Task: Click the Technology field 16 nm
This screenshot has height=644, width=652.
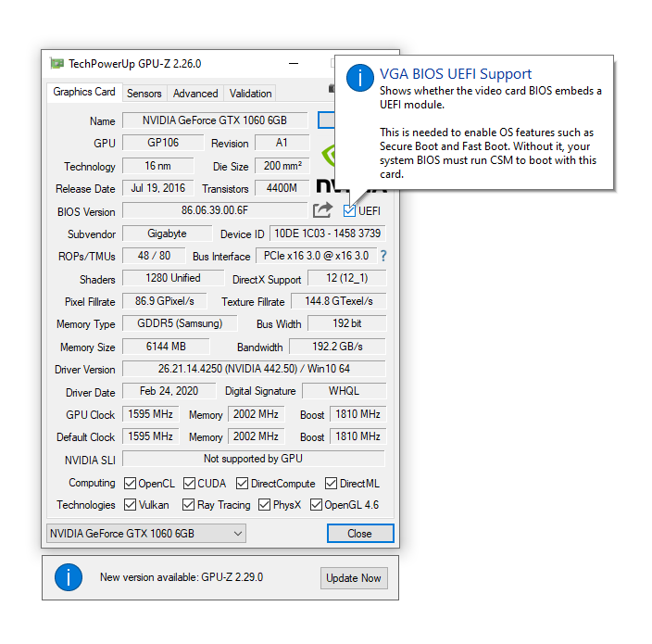Action: tap(158, 166)
